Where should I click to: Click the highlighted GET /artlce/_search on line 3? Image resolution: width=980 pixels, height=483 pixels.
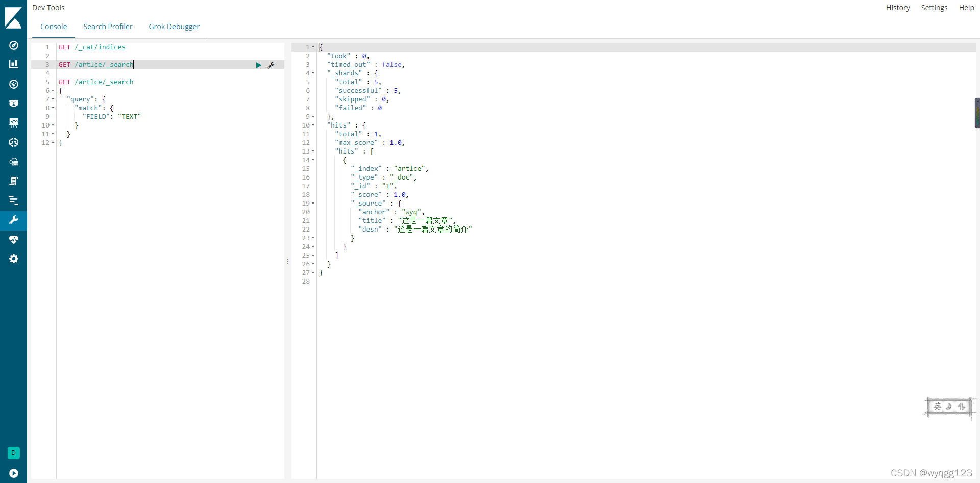tap(96, 65)
